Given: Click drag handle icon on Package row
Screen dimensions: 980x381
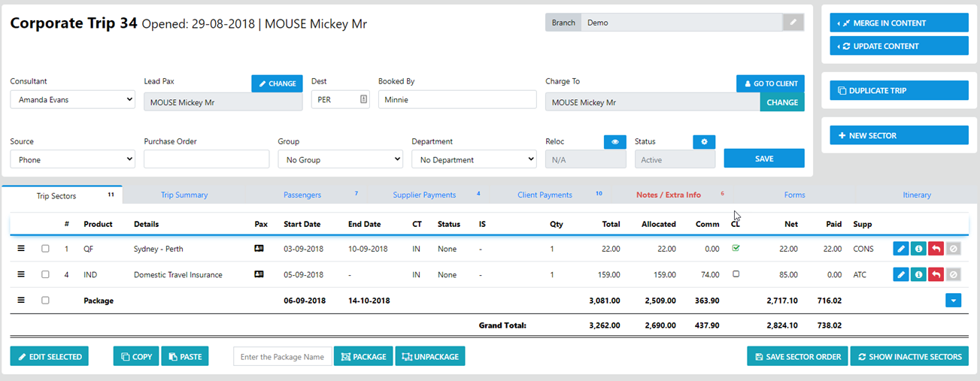Looking at the screenshot, I should pos(21,301).
